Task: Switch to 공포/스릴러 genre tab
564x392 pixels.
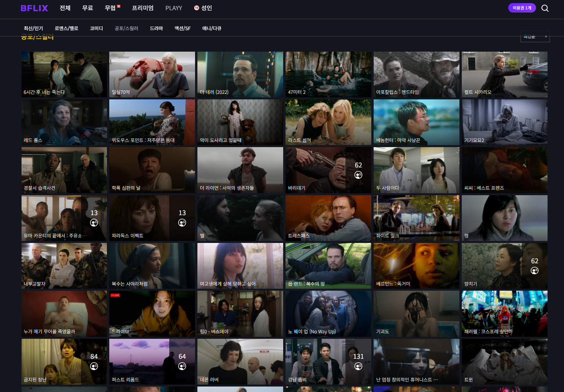Action: 126,28
